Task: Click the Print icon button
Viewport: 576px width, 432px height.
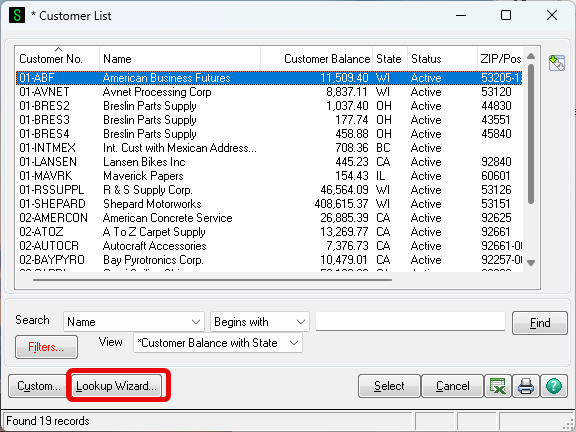Action: (526, 386)
